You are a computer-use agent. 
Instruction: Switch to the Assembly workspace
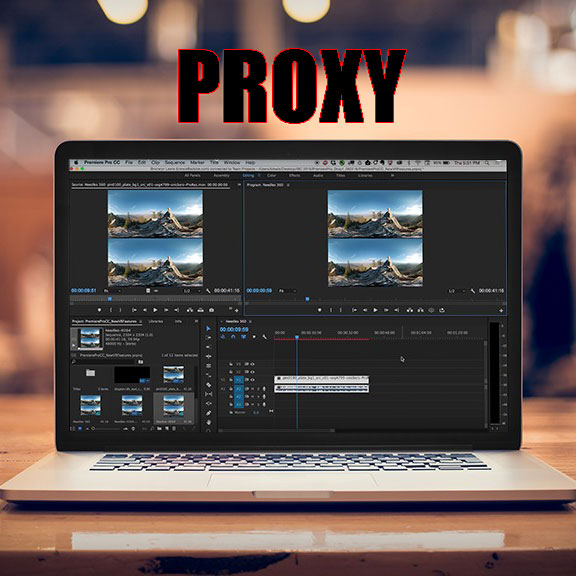[x=221, y=175]
